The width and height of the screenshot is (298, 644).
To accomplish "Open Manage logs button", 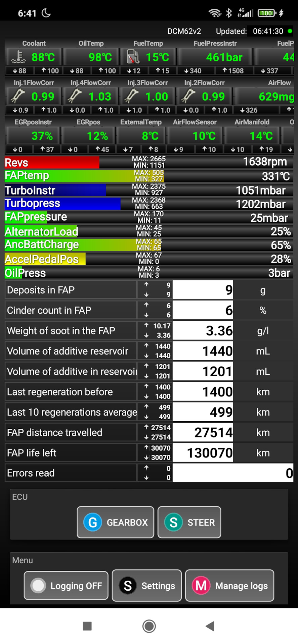I will (x=230, y=586).
